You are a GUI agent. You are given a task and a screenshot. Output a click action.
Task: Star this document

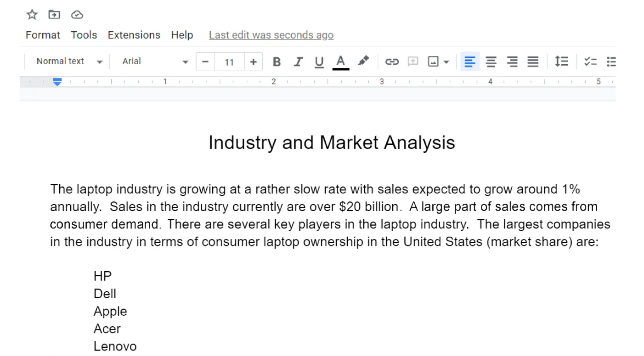(31, 14)
